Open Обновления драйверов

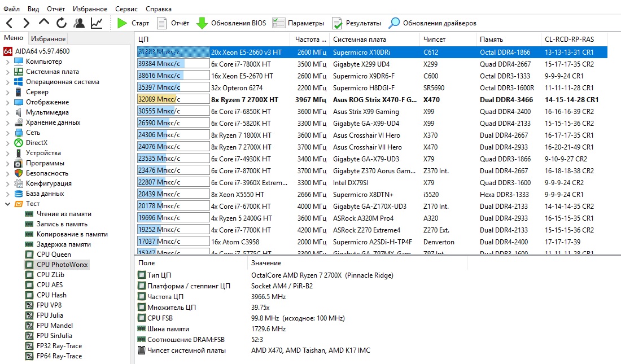(x=432, y=23)
